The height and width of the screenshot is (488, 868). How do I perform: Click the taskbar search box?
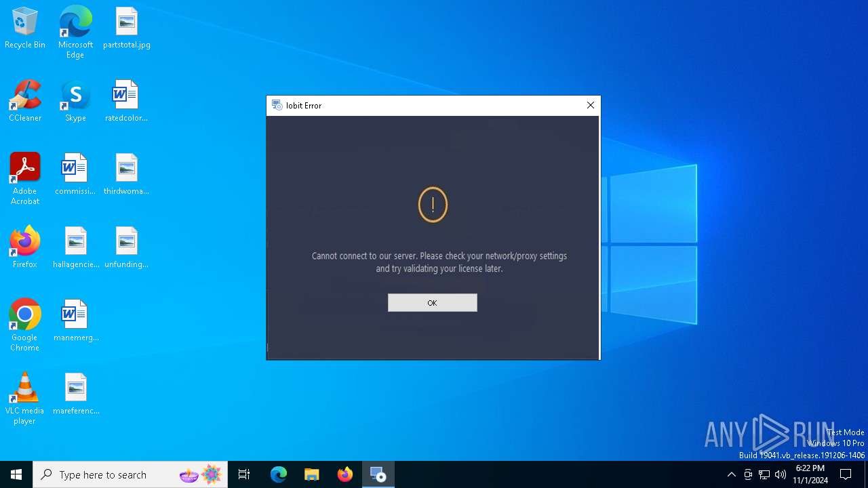point(130,474)
